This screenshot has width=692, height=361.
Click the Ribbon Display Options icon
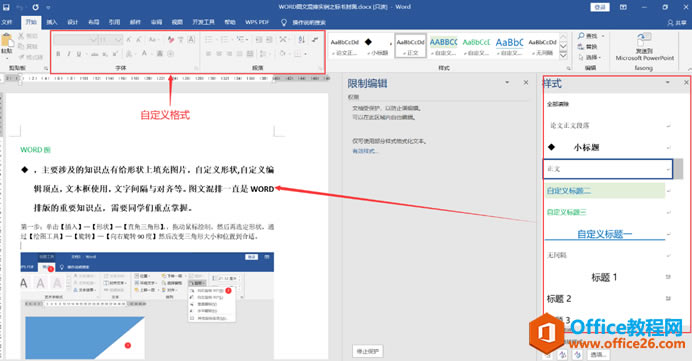click(x=623, y=7)
